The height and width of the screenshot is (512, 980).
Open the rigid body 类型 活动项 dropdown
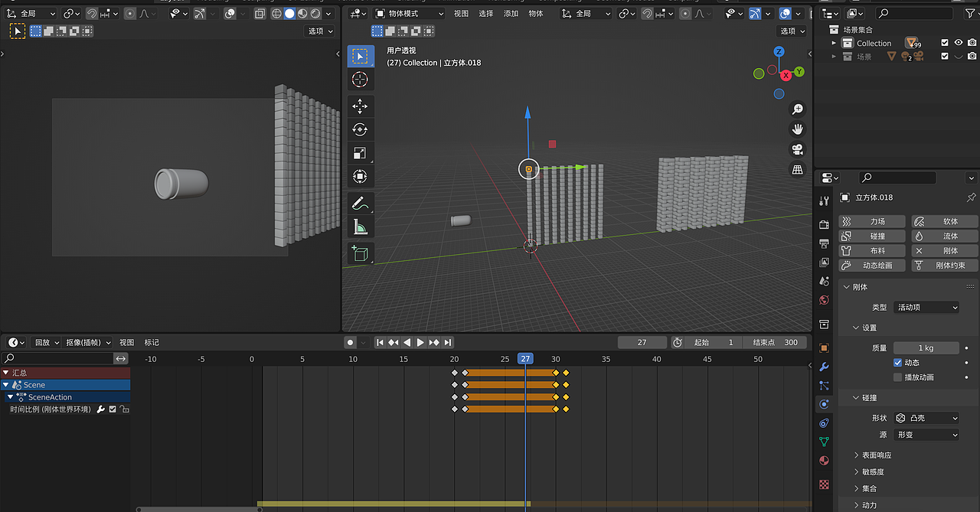926,307
